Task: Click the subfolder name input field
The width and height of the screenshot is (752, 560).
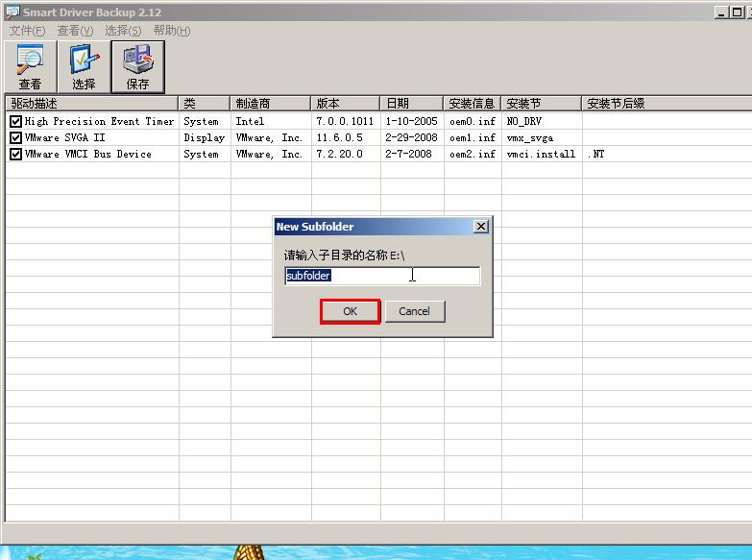Action: click(x=382, y=276)
